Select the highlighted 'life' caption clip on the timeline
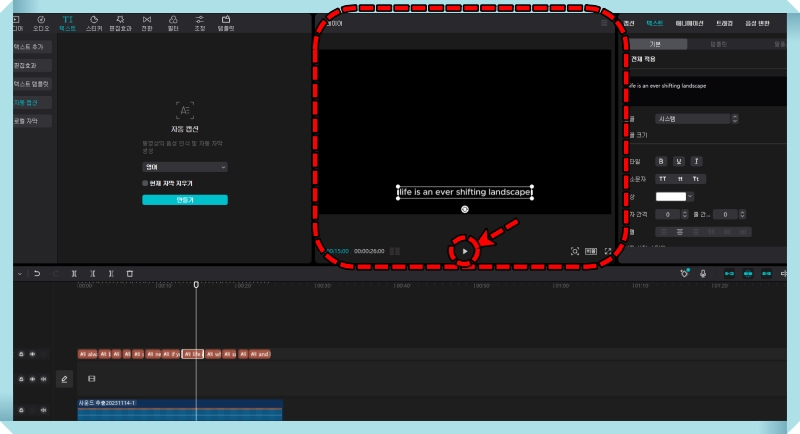Viewport: 800px width, 434px height. click(193, 354)
